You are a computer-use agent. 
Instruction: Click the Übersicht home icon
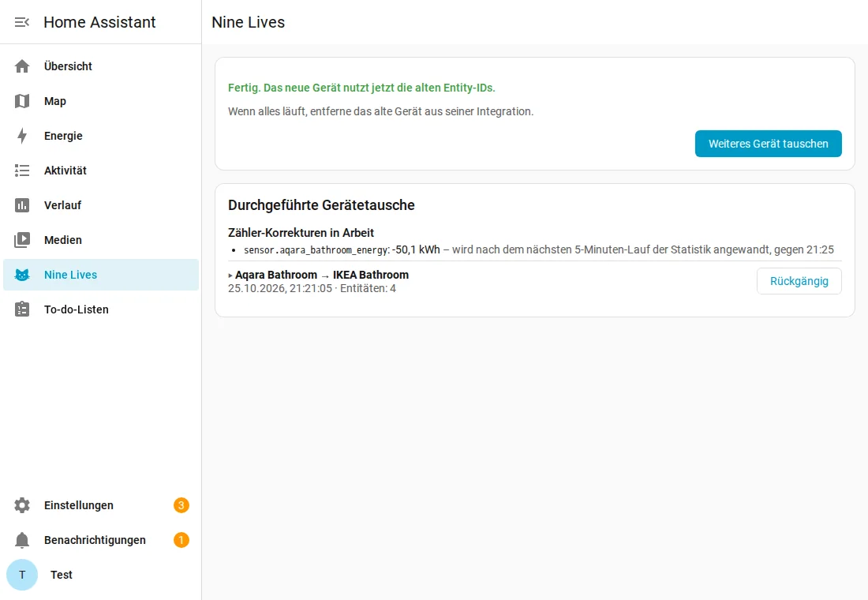pos(22,66)
